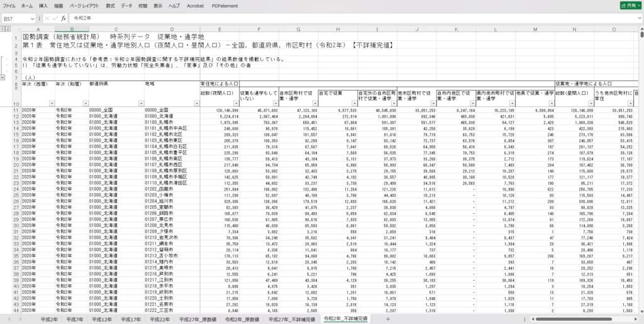Click the horizontal scrollbar thumb
This screenshot has height=324, width=644.
coord(574,319)
